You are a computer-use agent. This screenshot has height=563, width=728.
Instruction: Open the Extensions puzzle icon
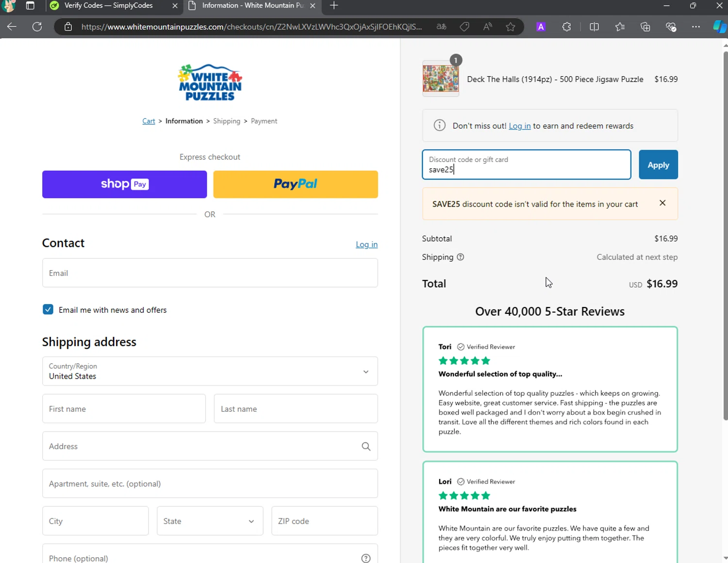click(x=566, y=27)
